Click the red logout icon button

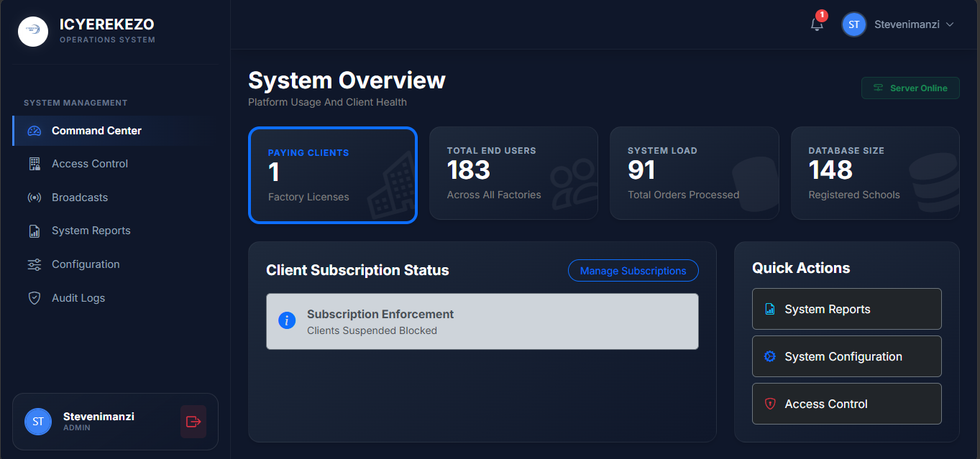point(193,422)
